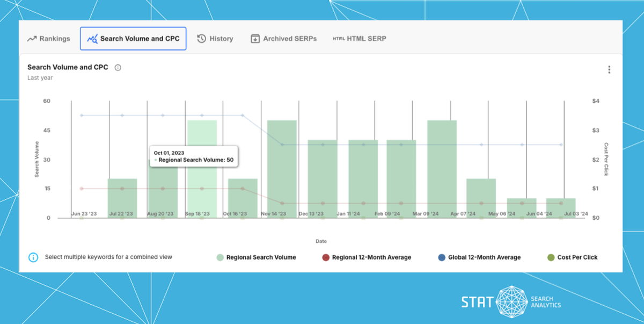Click the info icon next to keyword selection hint
644x324 pixels.
tap(33, 257)
